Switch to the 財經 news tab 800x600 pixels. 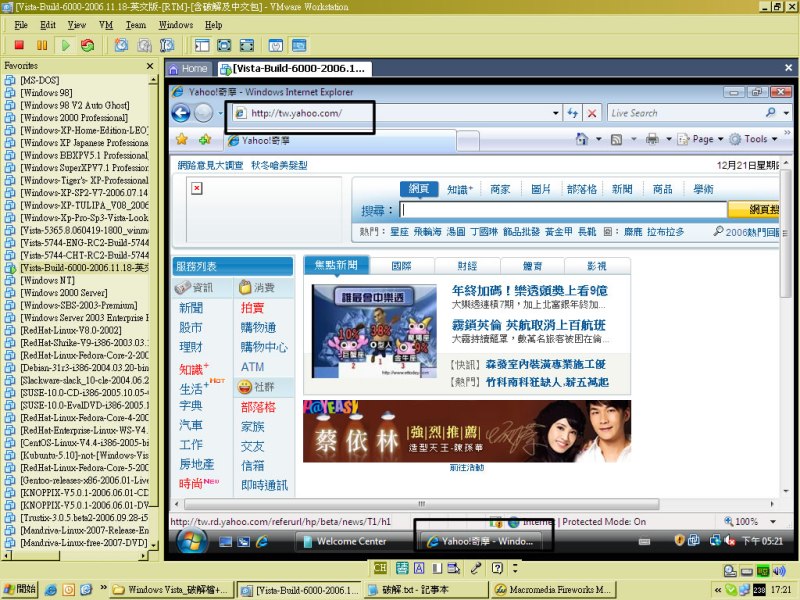(x=467, y=266)
